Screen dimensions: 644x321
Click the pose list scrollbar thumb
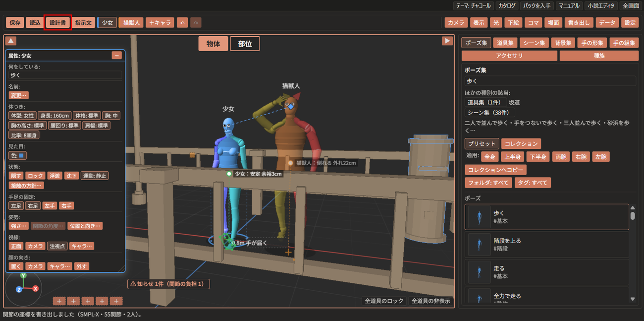[x=632, y=216]
